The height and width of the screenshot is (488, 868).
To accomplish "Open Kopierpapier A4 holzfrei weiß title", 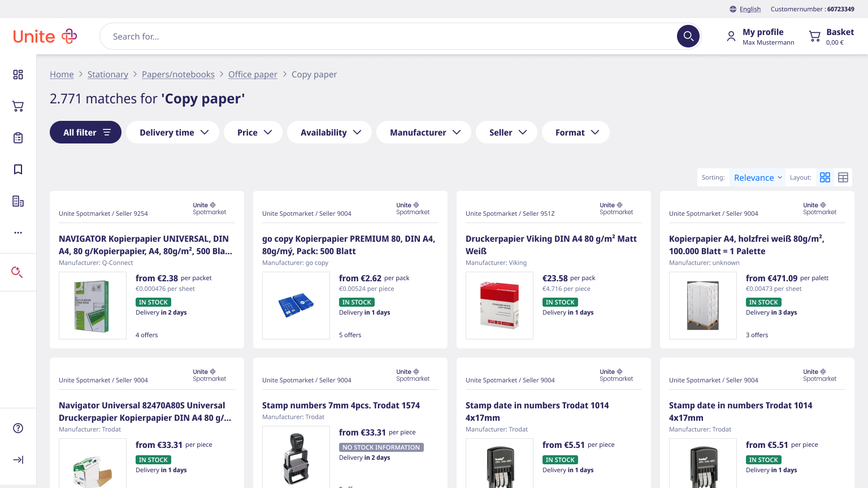I will click(747, 245).
